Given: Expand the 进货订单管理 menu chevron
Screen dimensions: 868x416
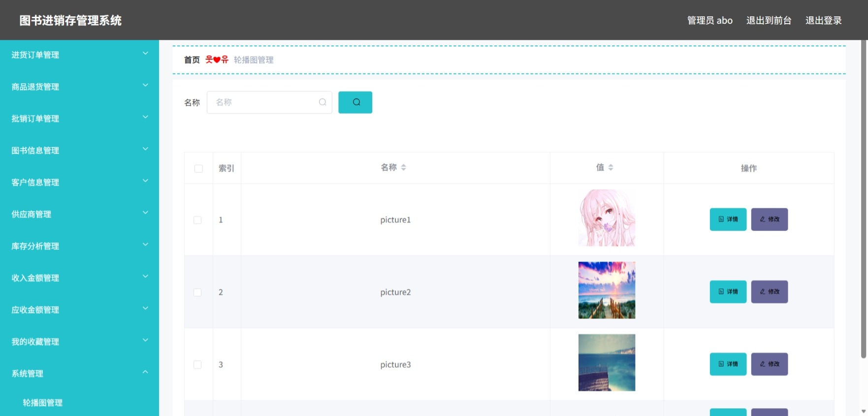Looking at the screenshot, I should tap(145, 53).
